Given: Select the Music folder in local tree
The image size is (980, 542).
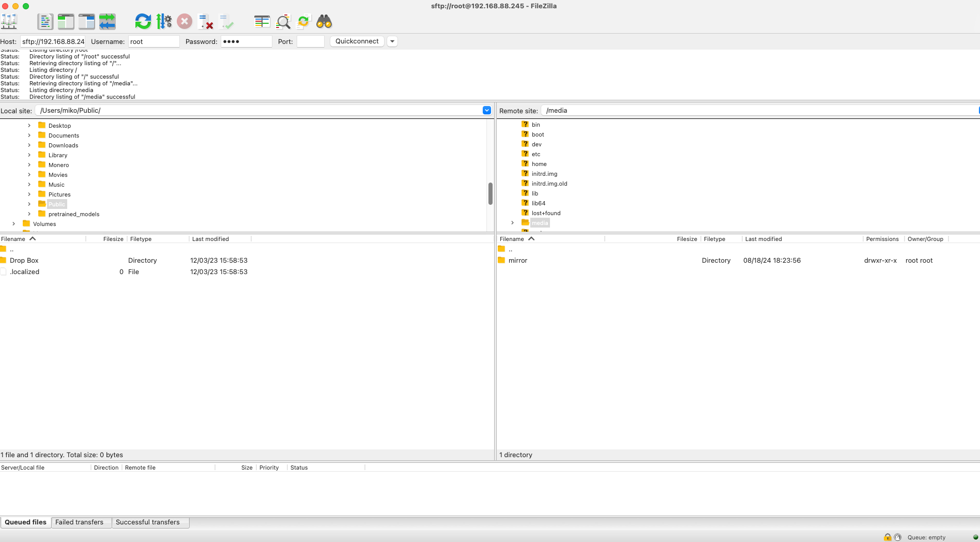Looking at the screenshot, I should pos(56,185).
